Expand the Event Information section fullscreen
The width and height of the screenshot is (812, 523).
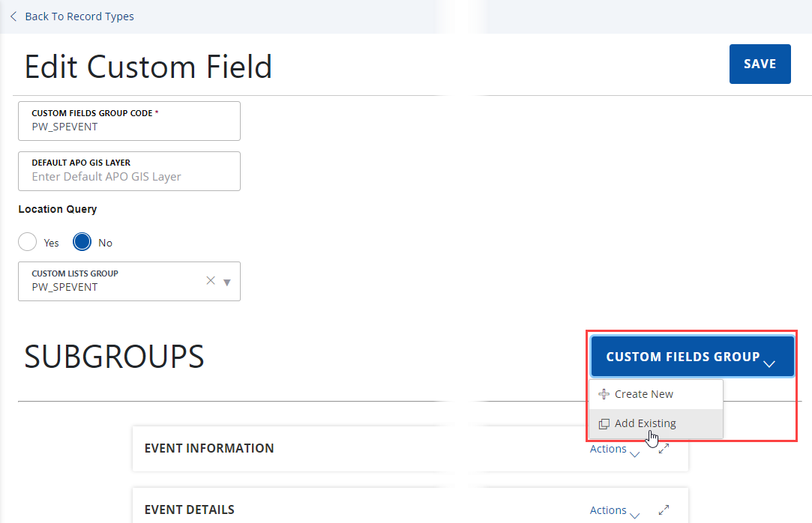(664, 448)
